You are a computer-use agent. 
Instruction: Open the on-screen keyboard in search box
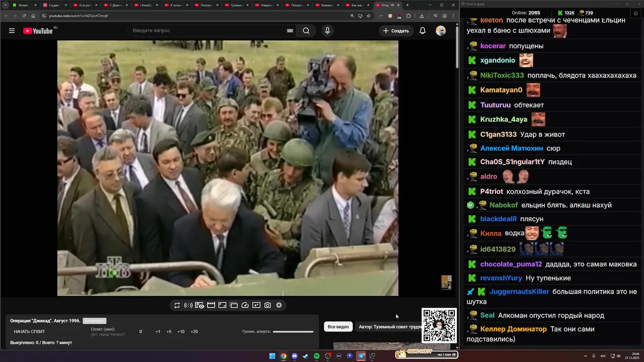tap(290, 31)
